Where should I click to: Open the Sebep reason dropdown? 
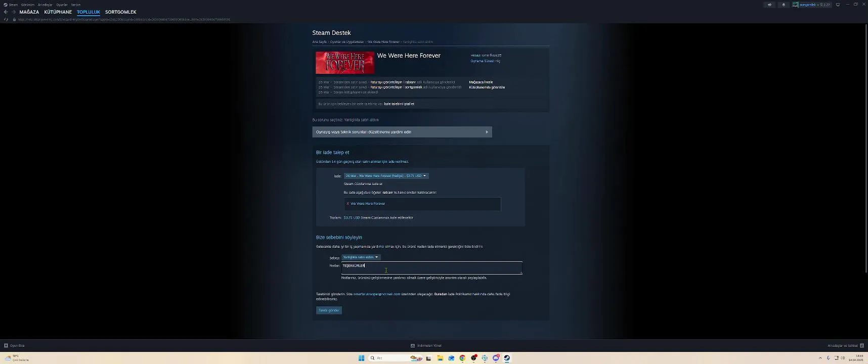pos(361,257)
